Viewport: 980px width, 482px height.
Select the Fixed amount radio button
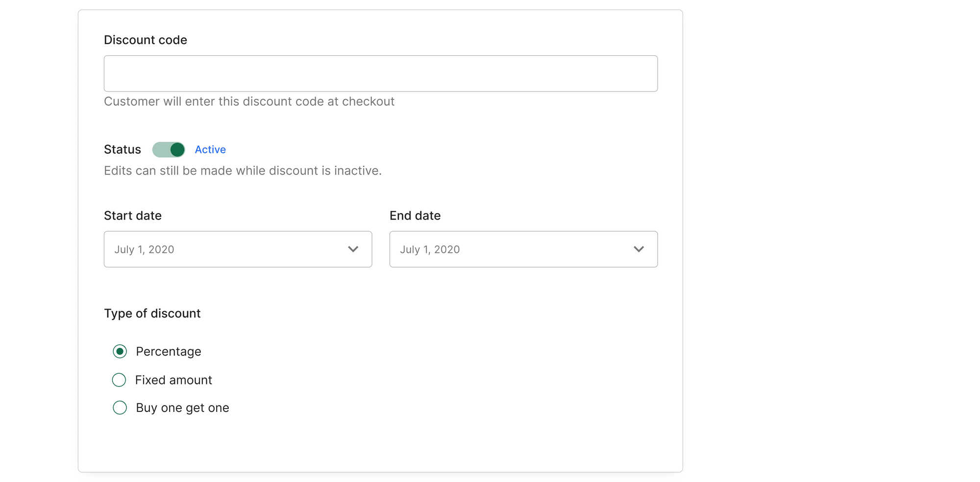click(x=119, y=380)
